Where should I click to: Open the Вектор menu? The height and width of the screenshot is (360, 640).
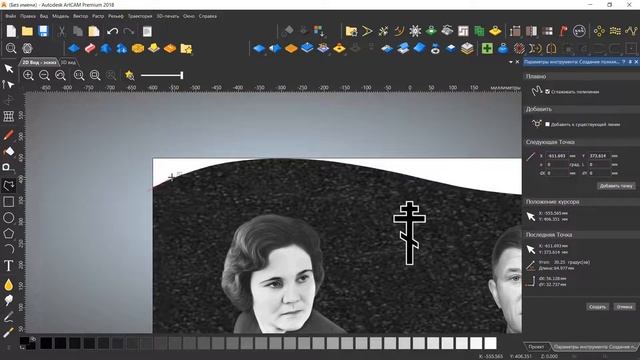click(80, 16)
